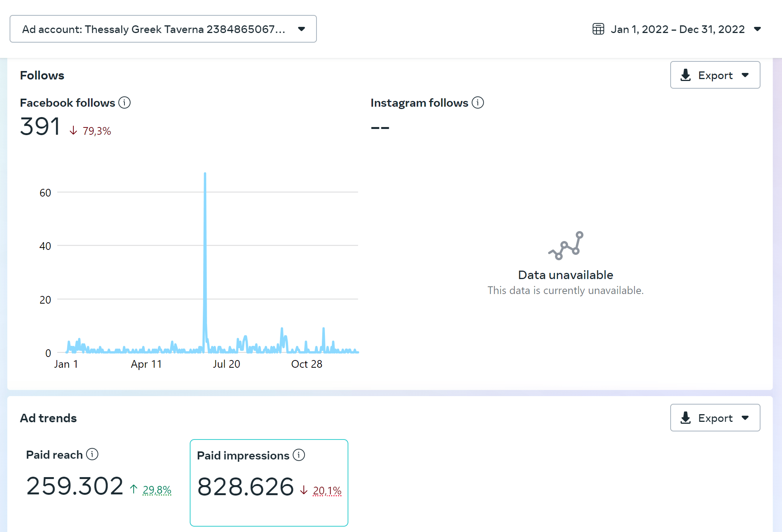
Task: Click download icon in Ad trends Export
Action: click(686, 418)
